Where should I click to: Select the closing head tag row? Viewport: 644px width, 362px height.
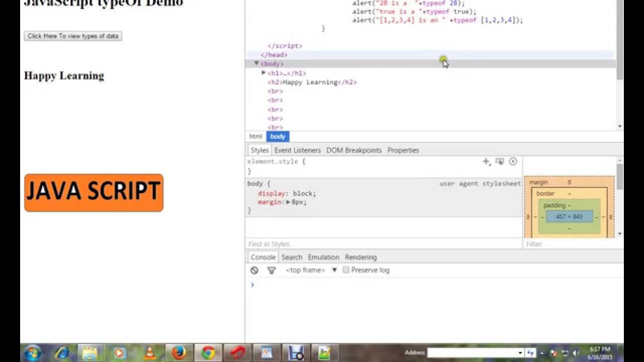(x=431, y=55)
